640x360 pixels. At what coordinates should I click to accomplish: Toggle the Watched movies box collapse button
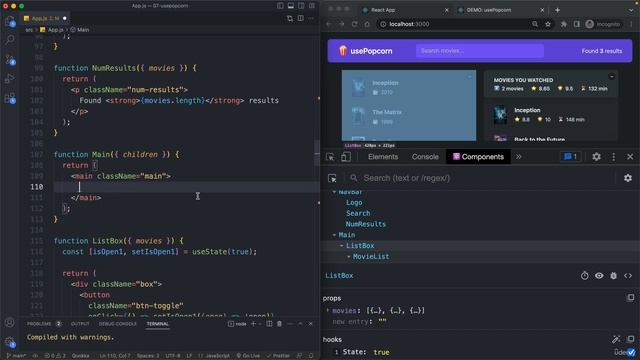tap(611, 76)
